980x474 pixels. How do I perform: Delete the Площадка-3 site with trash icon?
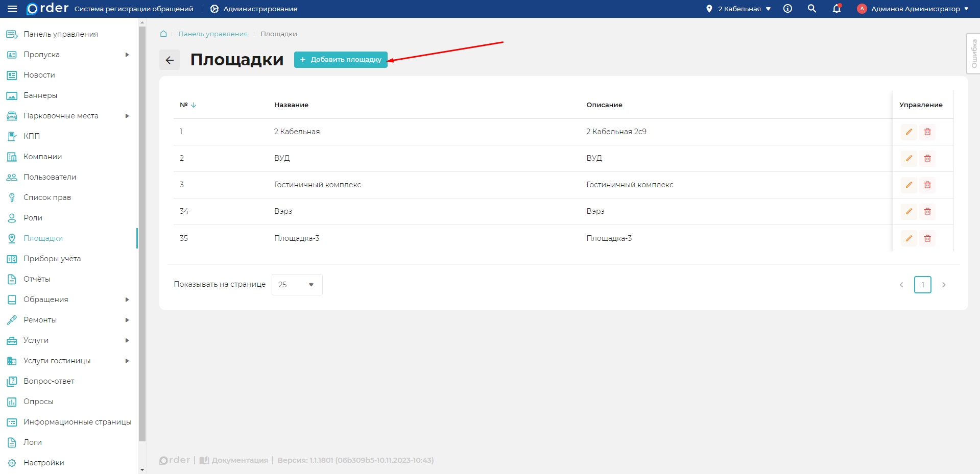click(x=927, y=238)
